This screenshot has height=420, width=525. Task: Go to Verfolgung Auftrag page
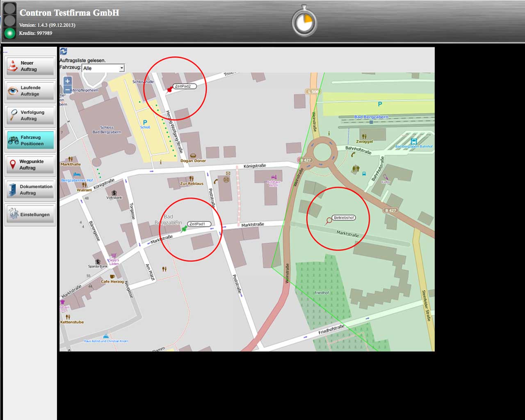[x=30, y=116]
